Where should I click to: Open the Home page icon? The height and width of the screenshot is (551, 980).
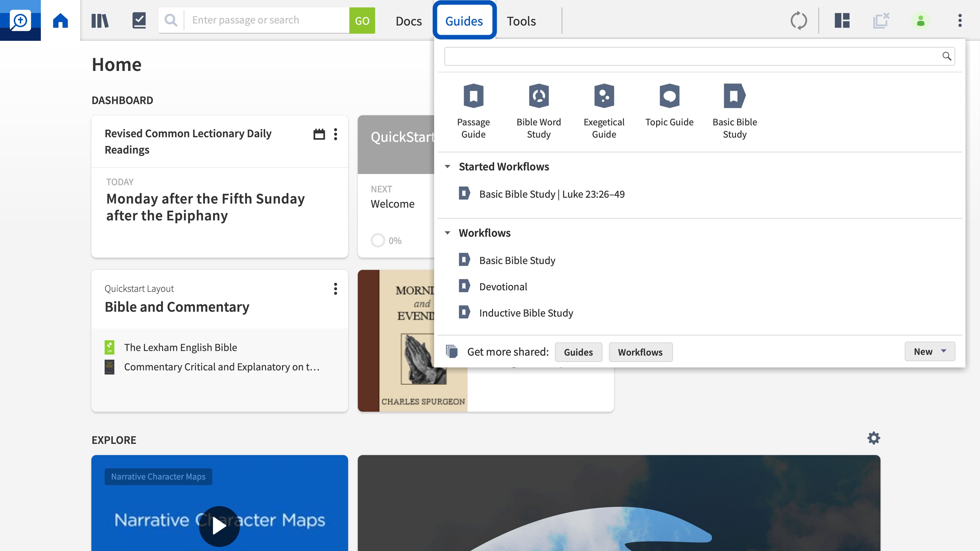[60, 20]
